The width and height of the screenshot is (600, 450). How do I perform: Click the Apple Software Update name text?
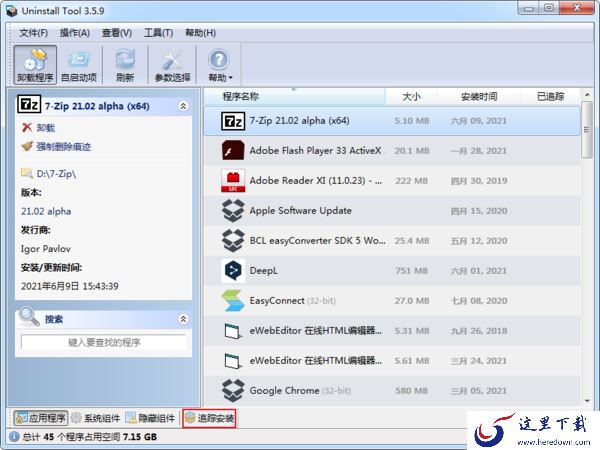click(300, 210)
